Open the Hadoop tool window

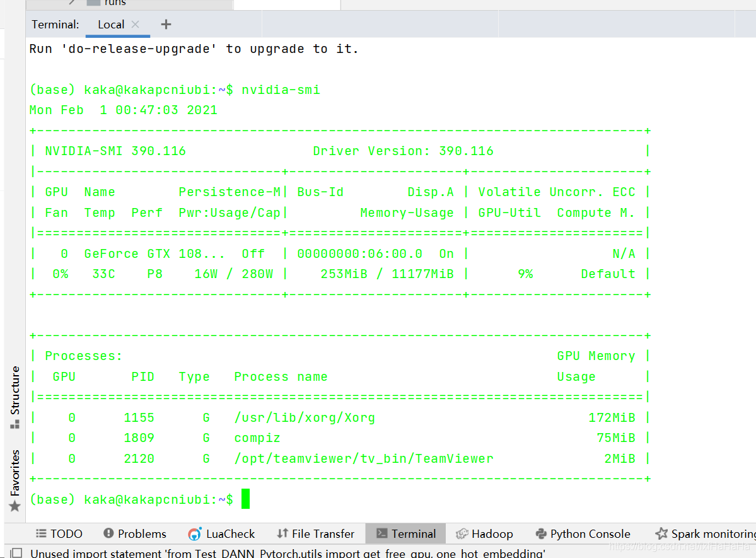click(x=484, y=533)
